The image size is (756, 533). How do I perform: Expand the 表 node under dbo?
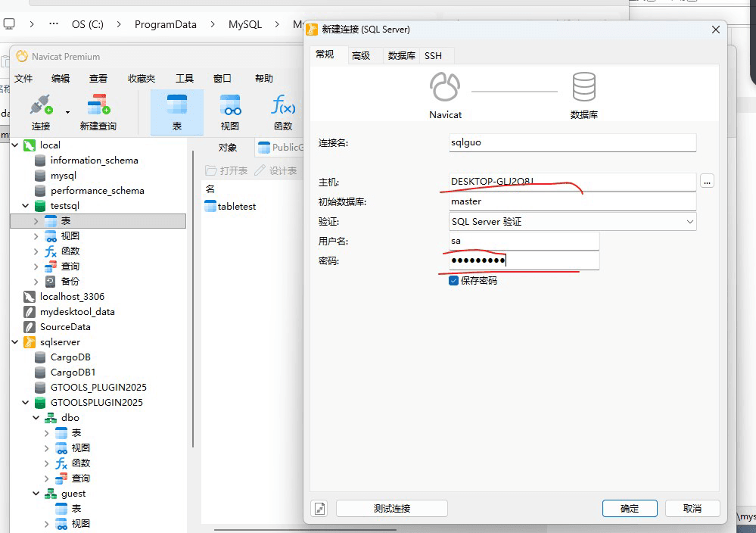47,433
